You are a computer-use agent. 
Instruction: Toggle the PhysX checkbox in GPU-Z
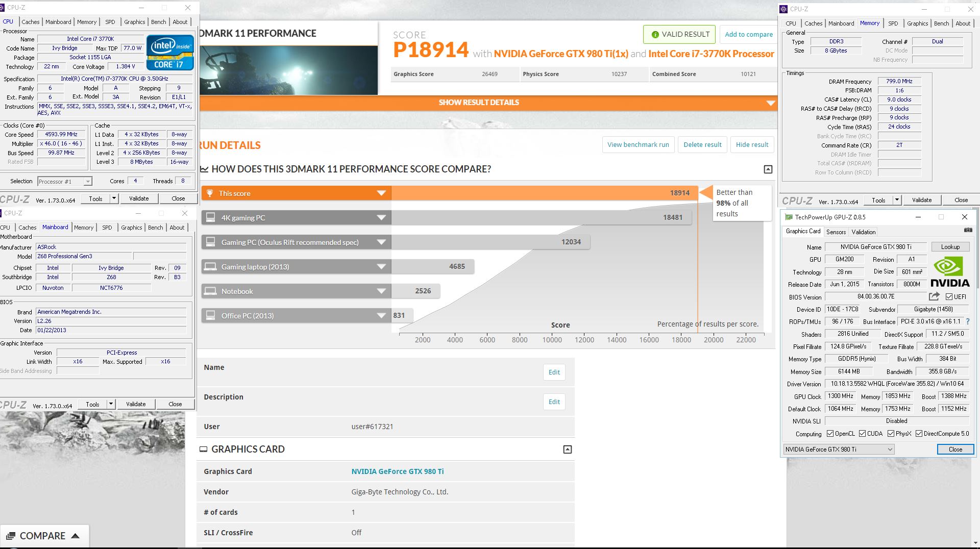(891, 434)
